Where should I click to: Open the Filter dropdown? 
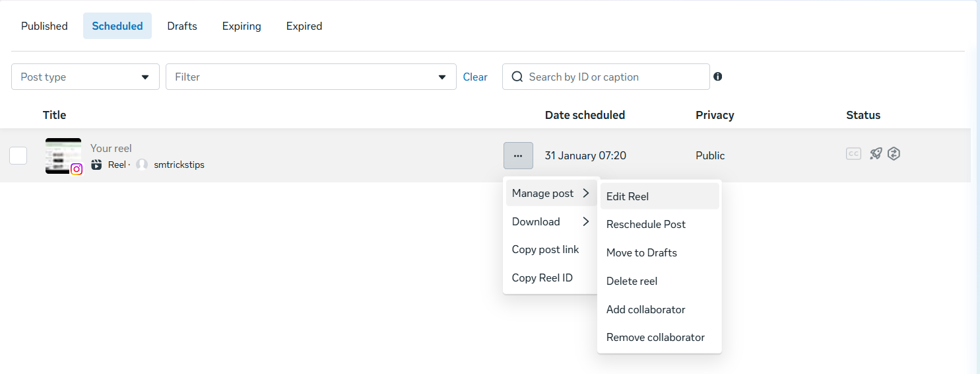click(311, 77)
